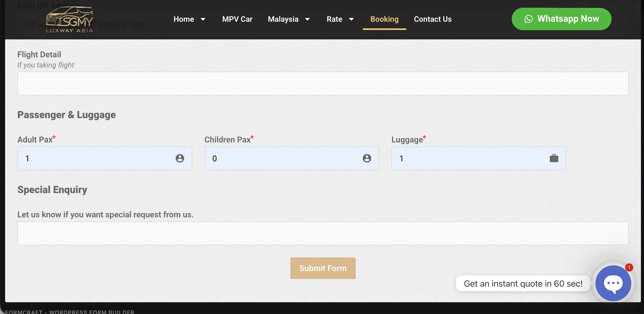Click the 'Flight Detail' label
Screen dimensions: 644x314
click(x=39, y=54)
